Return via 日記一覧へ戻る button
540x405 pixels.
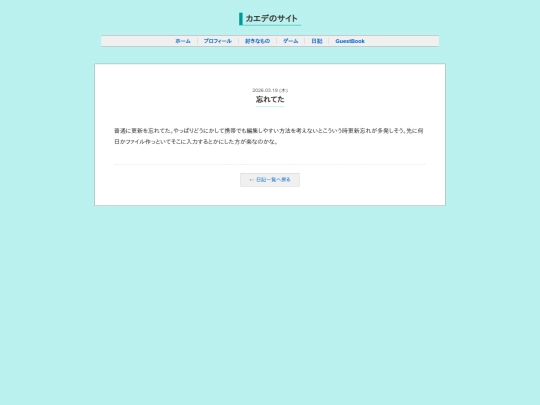(x=270, y=180)
